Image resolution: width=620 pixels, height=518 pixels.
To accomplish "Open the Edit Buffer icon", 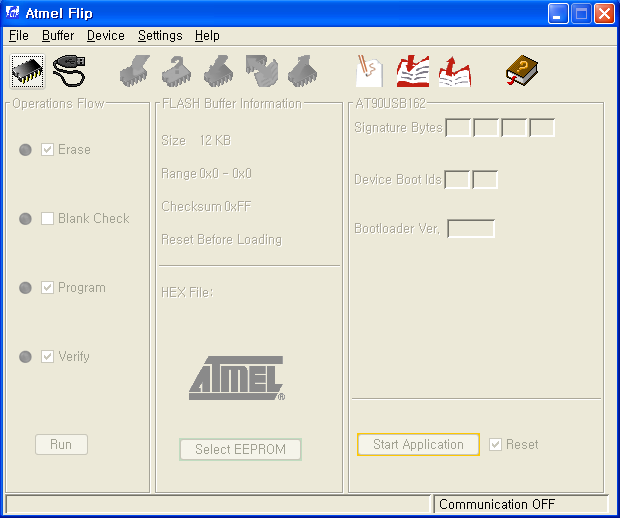I will [x=369, y=71].
